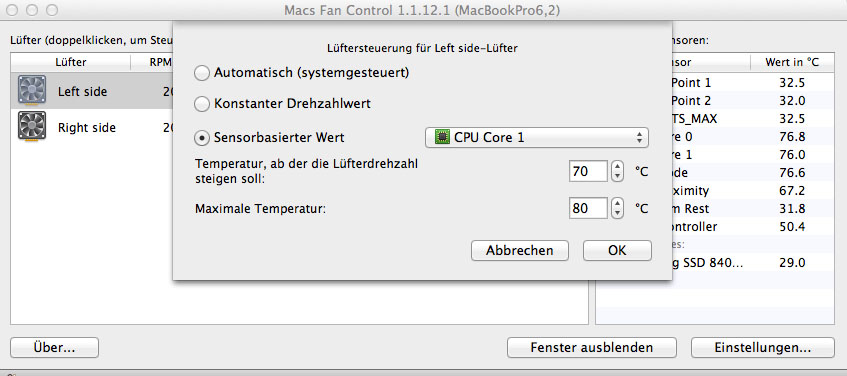Cancel with the Abbrechen button
Screen dimensions: 847x376
[520, 250]
